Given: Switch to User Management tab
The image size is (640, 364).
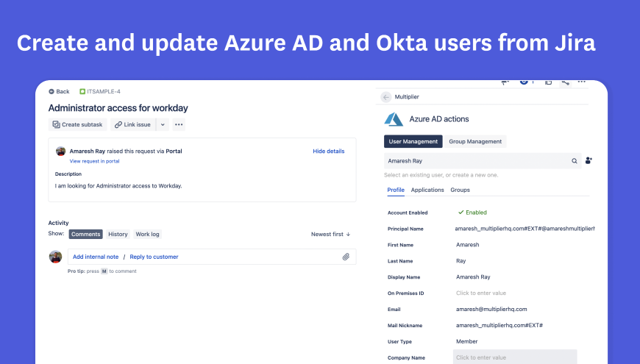Looking at the screenshot, I should pyautogui.click(x=413, y=142).
